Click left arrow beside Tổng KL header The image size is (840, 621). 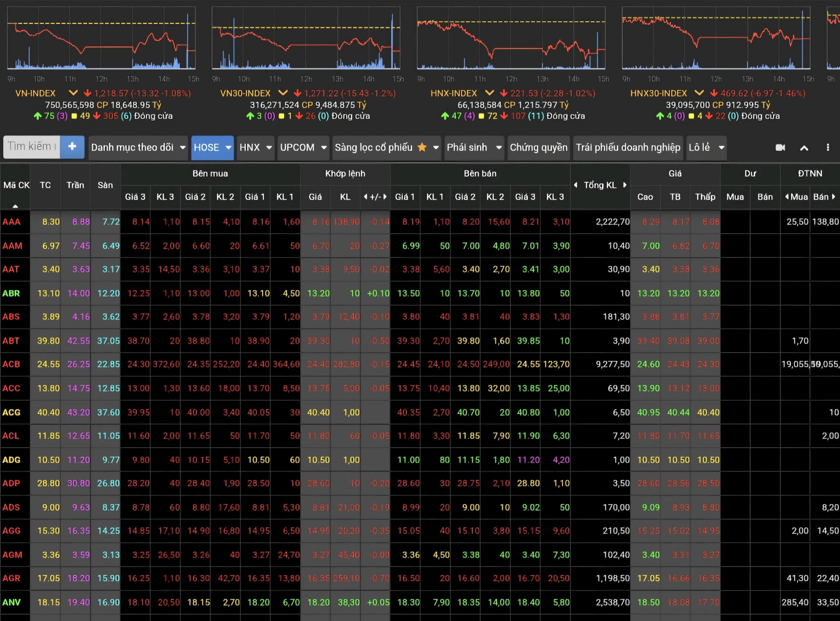(x=576, y=185)
